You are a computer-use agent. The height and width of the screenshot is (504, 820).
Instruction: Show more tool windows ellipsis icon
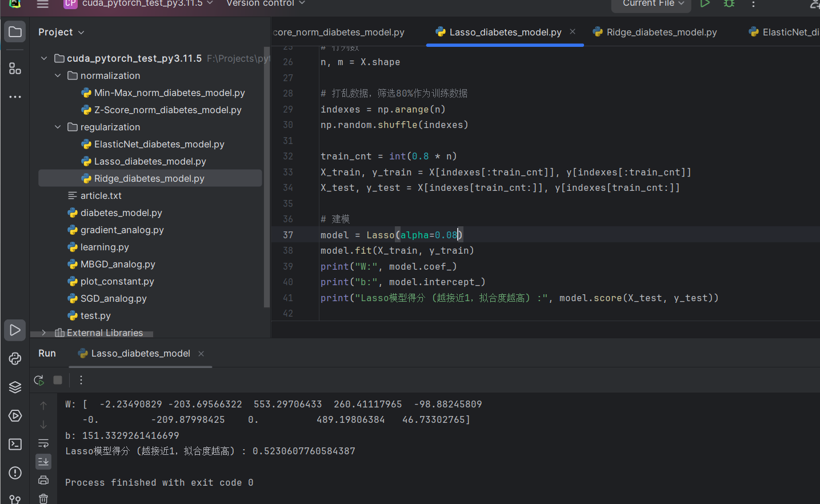click(15, 97)
